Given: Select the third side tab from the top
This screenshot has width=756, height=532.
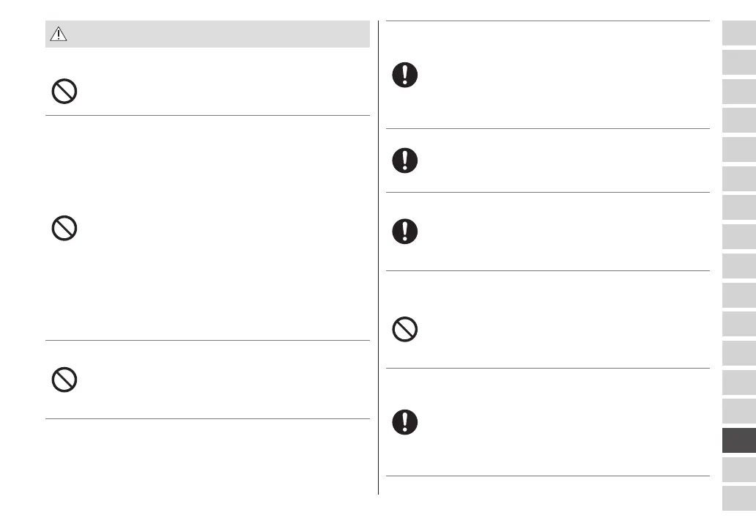Looking at the screenshot, I should point(738,92).
